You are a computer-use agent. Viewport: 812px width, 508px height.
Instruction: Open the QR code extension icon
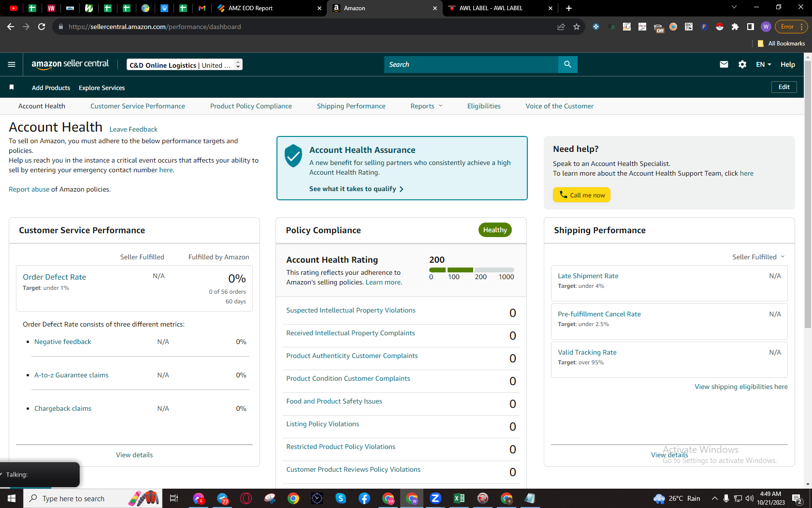pos(689,27)
